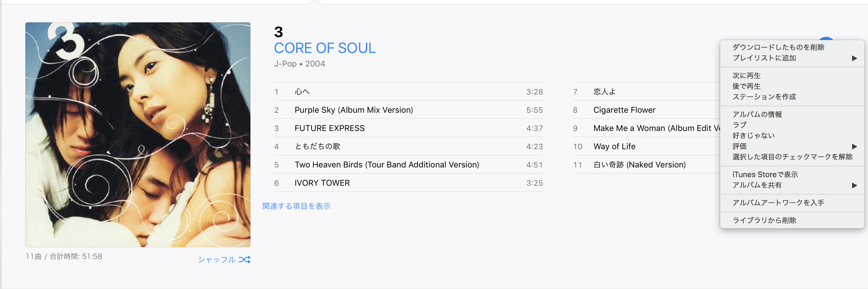Expand the 評価 rating submenu arrow
Image resolution: width=868 pixels, height=289 pixels.
[x=854, y=146]
